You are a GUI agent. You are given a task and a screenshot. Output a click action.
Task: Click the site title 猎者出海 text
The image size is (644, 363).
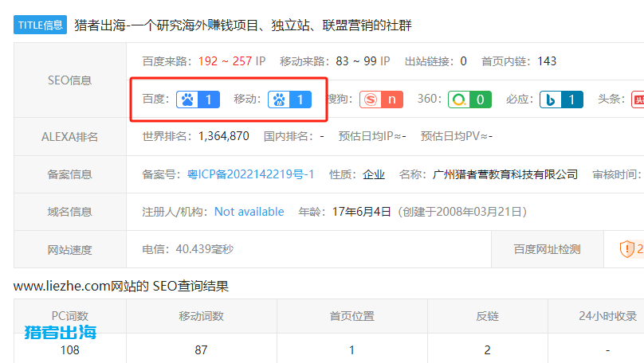pos(243,25)
